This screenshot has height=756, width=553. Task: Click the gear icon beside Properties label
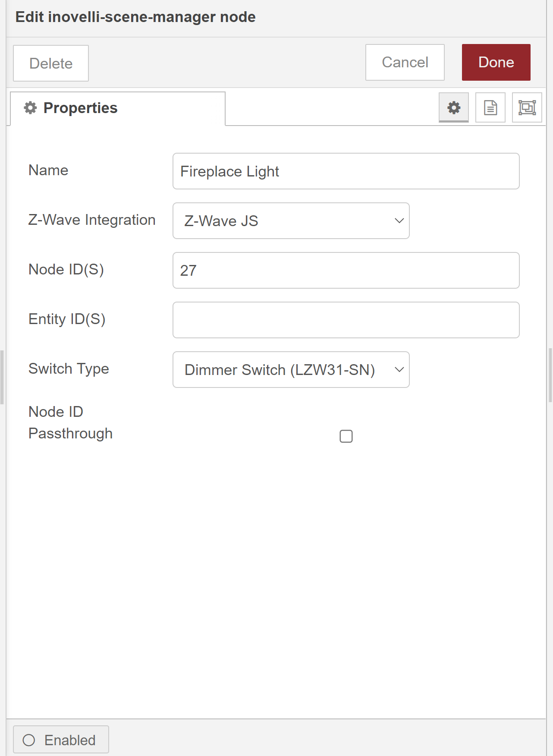pyautogui.click(x=30, y=108)
